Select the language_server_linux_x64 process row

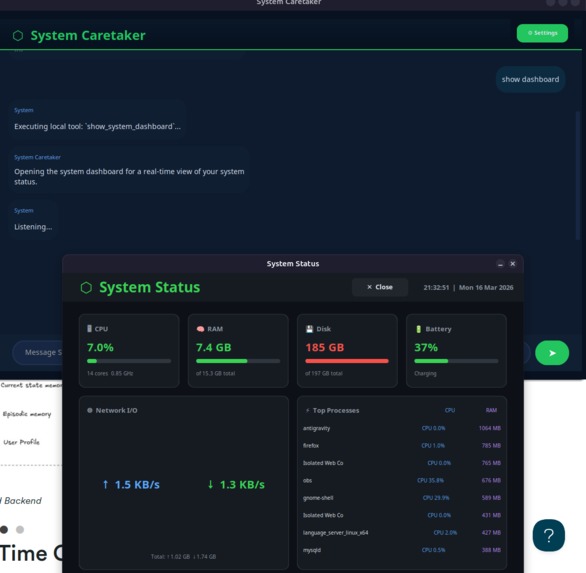pyautogui.click(x=402, y=533)
